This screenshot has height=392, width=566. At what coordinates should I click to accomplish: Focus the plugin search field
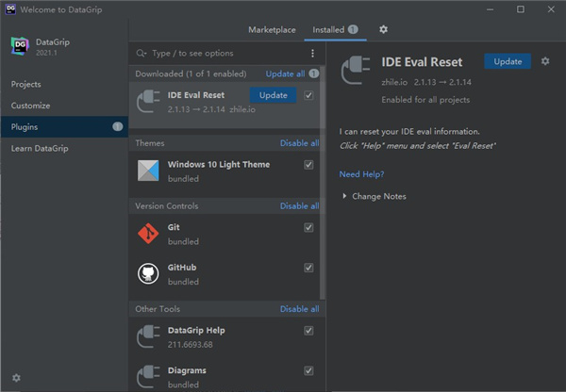click(x=222, y=54)
